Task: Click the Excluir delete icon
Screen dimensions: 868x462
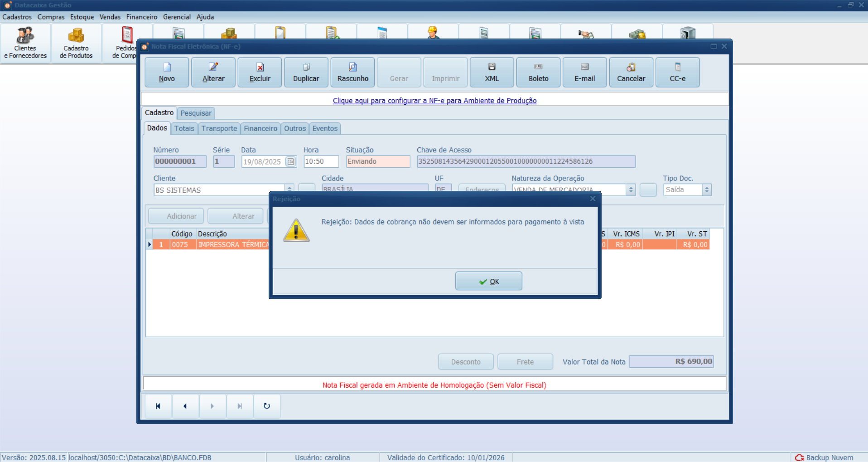Action: click(x=260, y=72)
